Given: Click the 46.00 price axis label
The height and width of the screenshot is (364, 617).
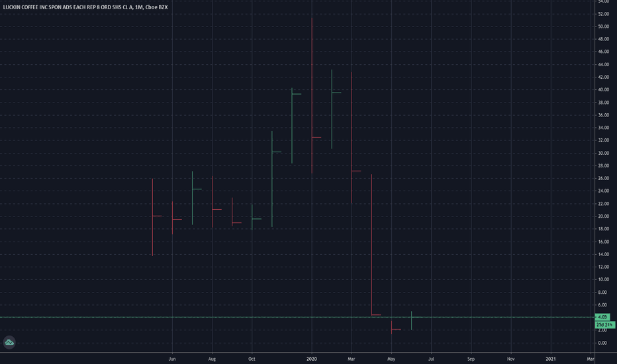Looking at the screenshot, I should pyautogui.click(x=603, y=52).
